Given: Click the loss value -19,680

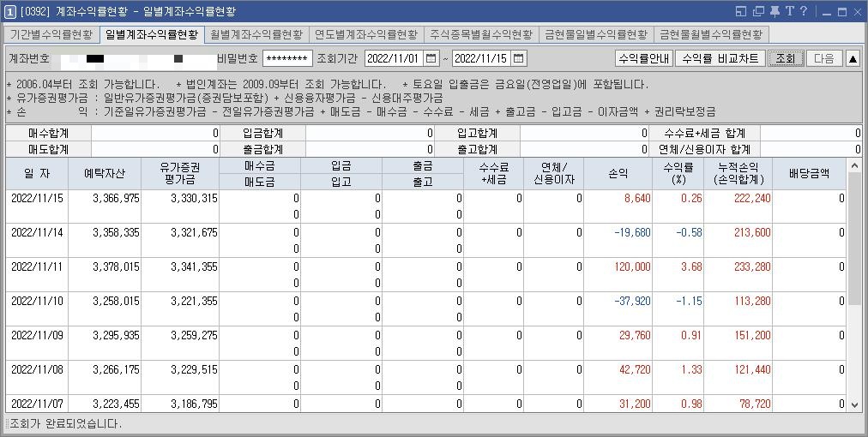Looking at the screenshot, I should [633, 233].
